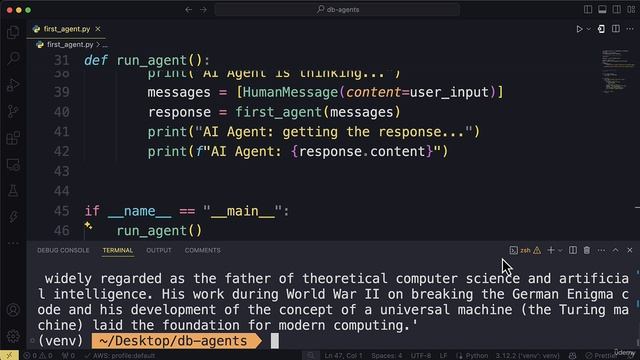Click the editor minimap
Image resolution: width=640 pixels, height=360 pixels.
click(618, 71)
